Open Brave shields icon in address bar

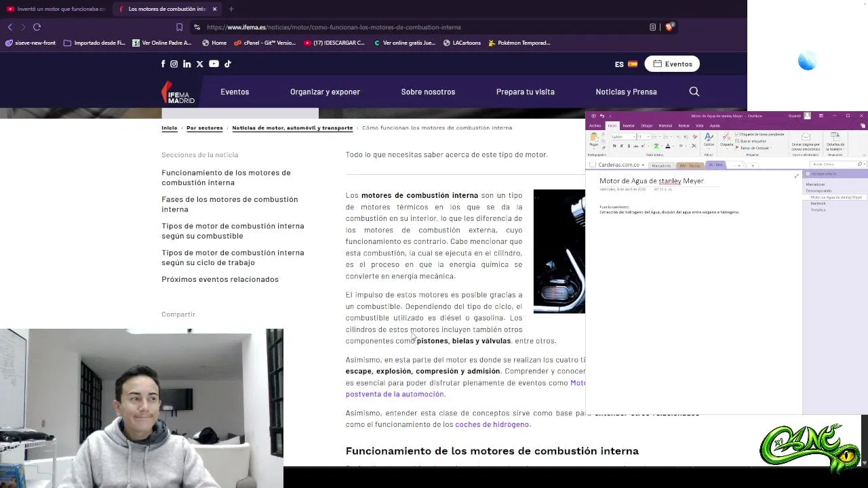pyautogui.click(x=669, y=27)
